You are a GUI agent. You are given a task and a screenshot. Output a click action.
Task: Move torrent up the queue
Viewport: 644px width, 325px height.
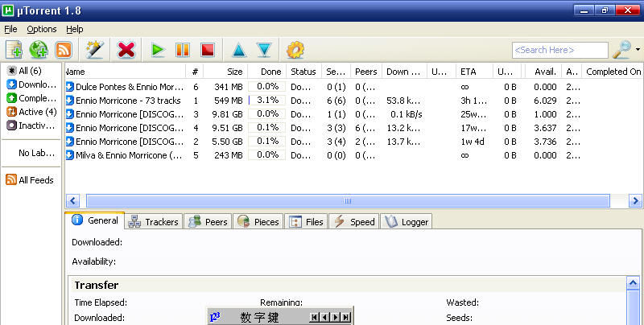click(238, 50)
